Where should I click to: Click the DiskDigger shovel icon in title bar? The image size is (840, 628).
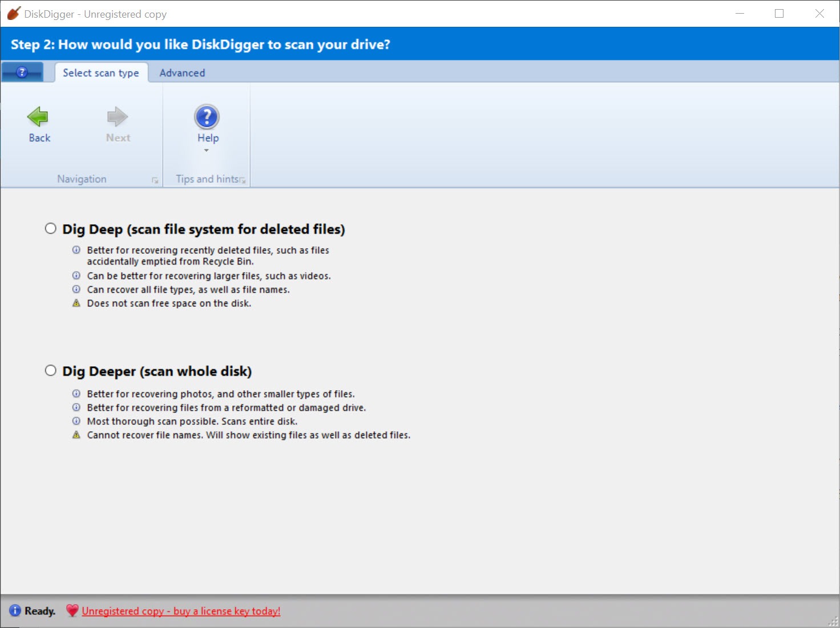[14, 14]
